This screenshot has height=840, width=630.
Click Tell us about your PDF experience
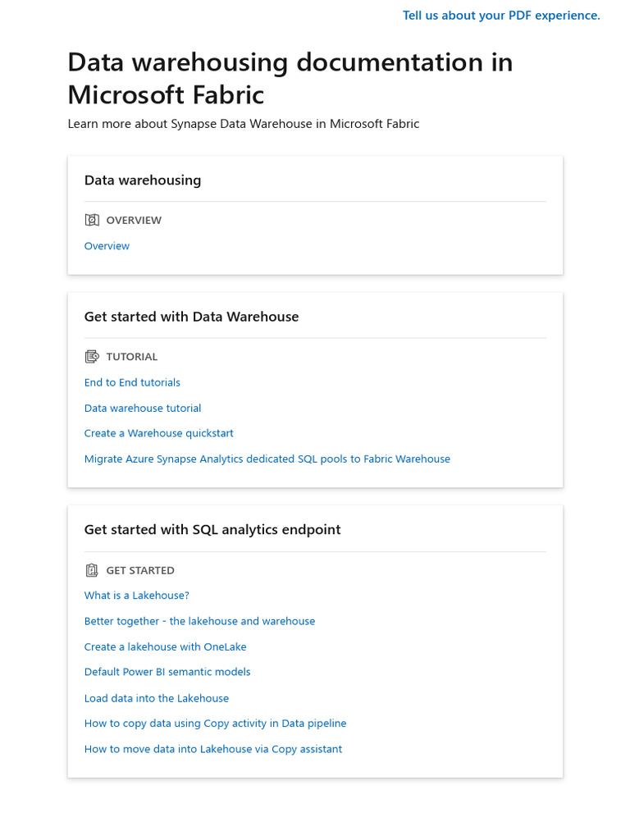pos(501,16)
